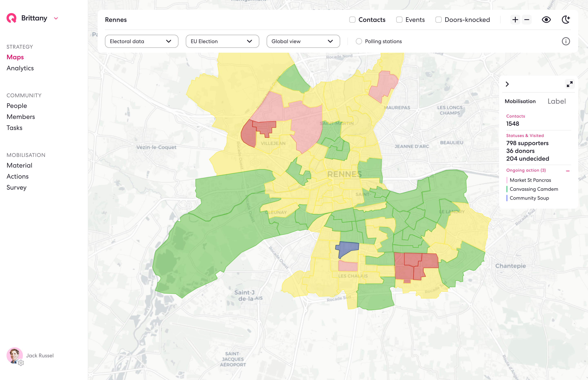Collapse the Ongoing action section
Viewport: 588px width, 380px height.
pyautogui.click(x=568, y=171)
